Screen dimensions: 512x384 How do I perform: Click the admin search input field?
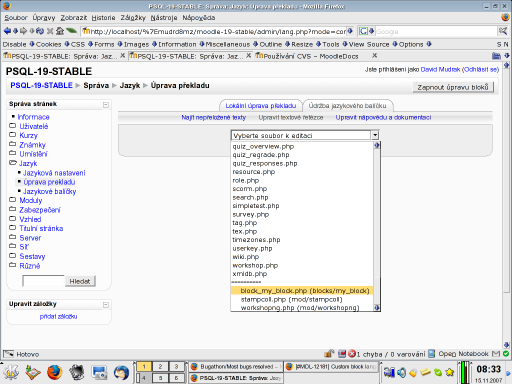43,281
